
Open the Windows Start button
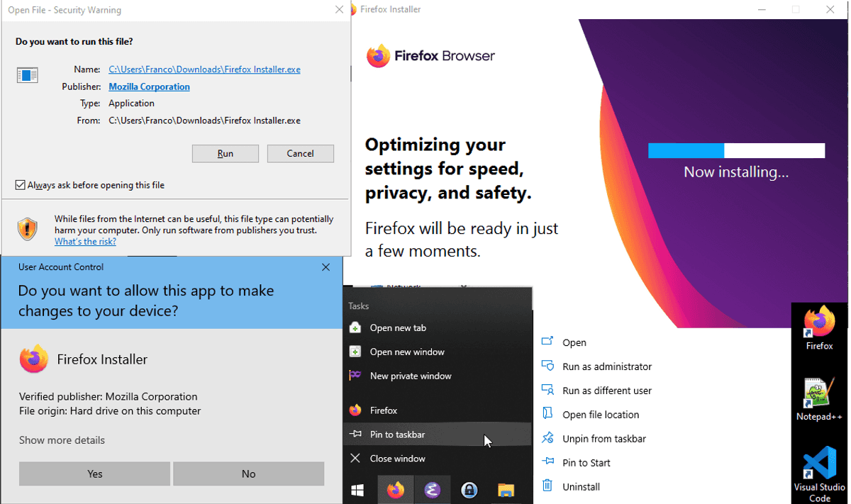pyautogui.click(x=357, y=490)
